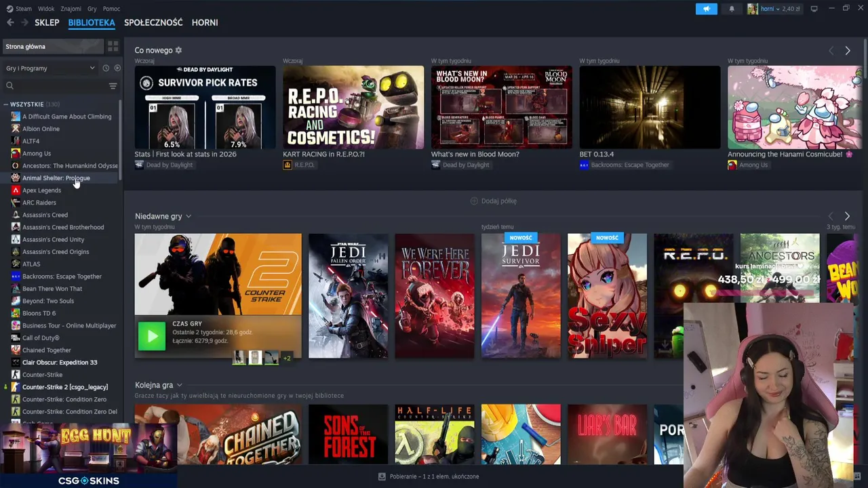Switch to the BIBLIOTEKA tab
The image size is (868, 488).
(92, 22)
